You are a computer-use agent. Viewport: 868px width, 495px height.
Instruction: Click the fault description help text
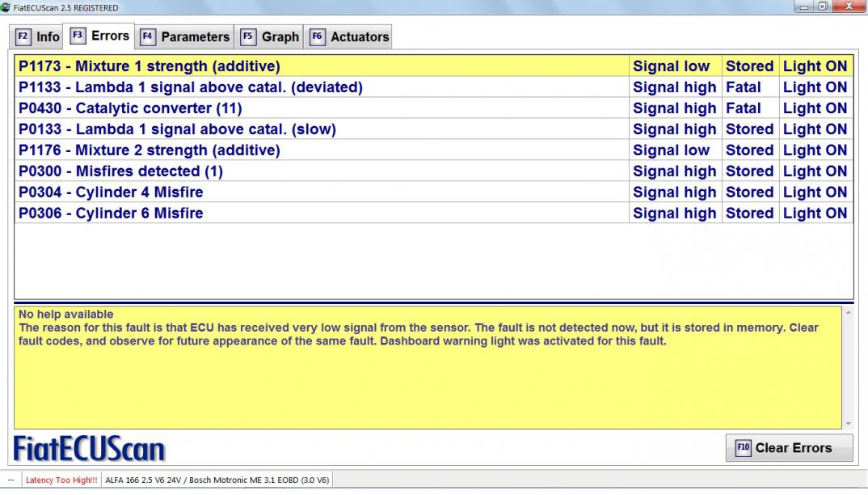click(418, 334)
